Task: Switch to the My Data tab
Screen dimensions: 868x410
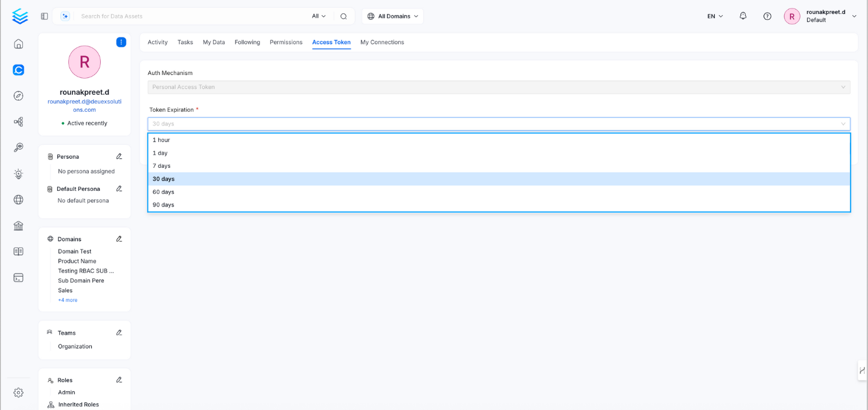Action: (x=214, y=42)
